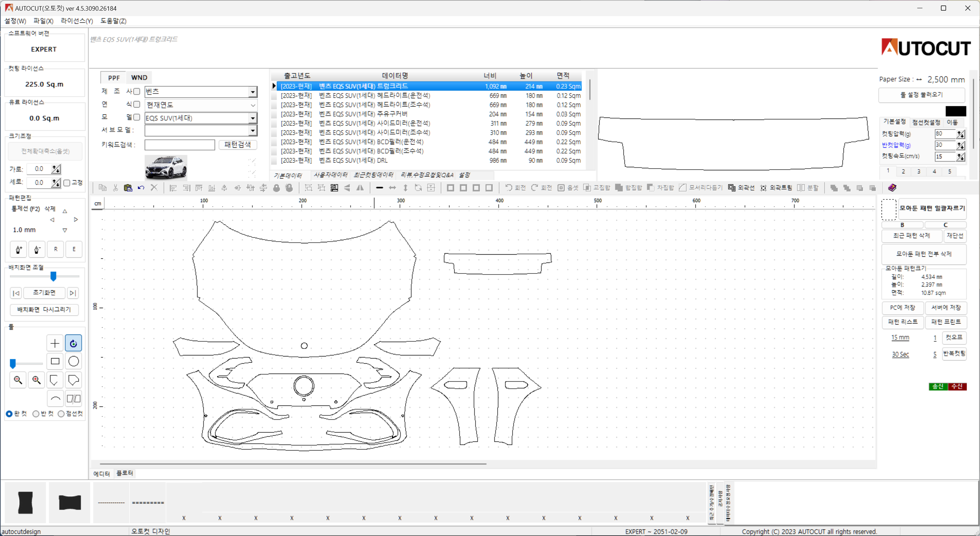This screenshot has width=980, height=536.
Task: Click the 컷팅속도 stepper
Action: [x=960, y=157]
